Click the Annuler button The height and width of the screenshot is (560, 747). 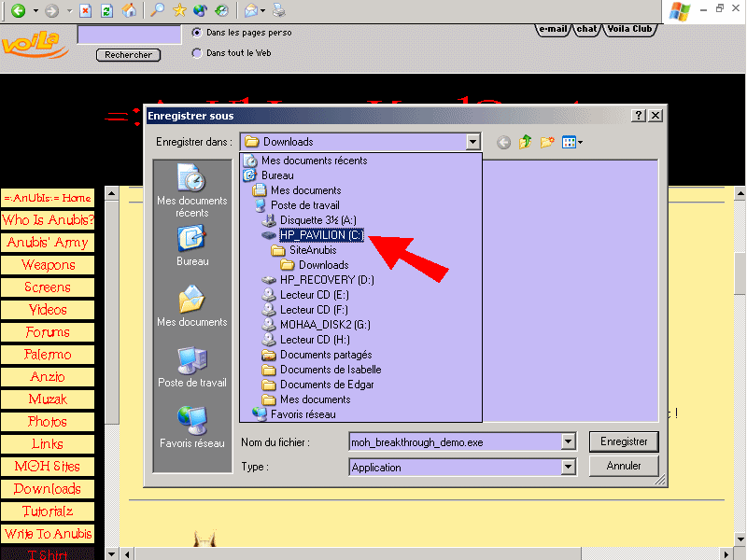[x=624, y=466]
